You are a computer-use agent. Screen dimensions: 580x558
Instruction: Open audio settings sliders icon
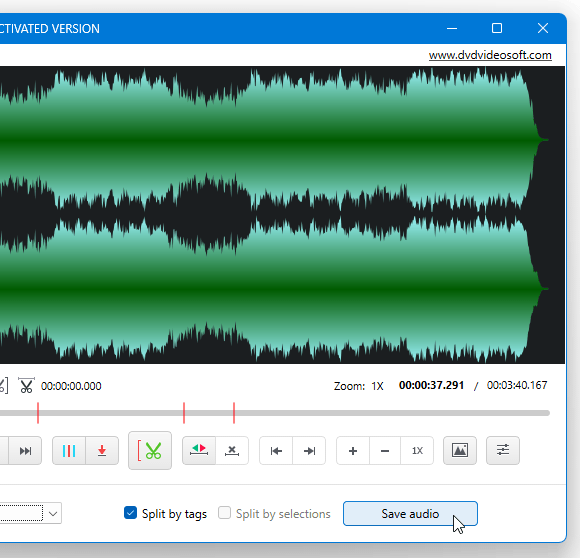[503, 451]
